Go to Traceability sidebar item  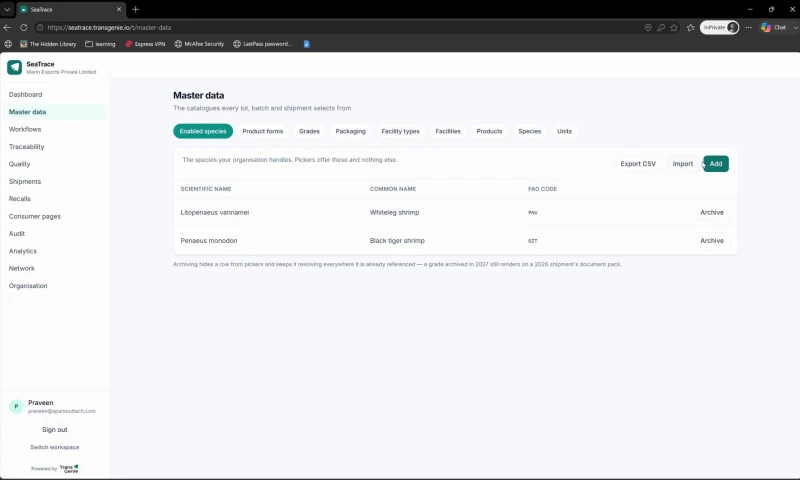pyautogui.click(x=27, y=146)
